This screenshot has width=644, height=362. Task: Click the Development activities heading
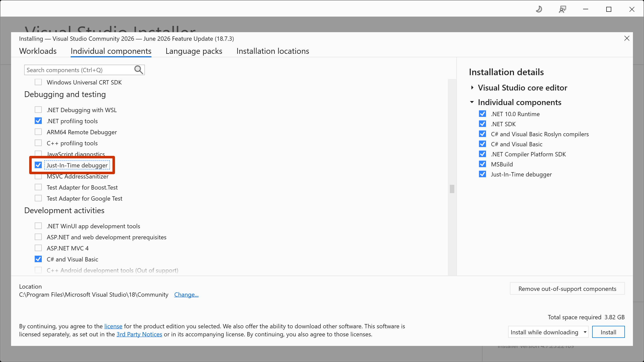pyautogui.click(x=64, y=210)
